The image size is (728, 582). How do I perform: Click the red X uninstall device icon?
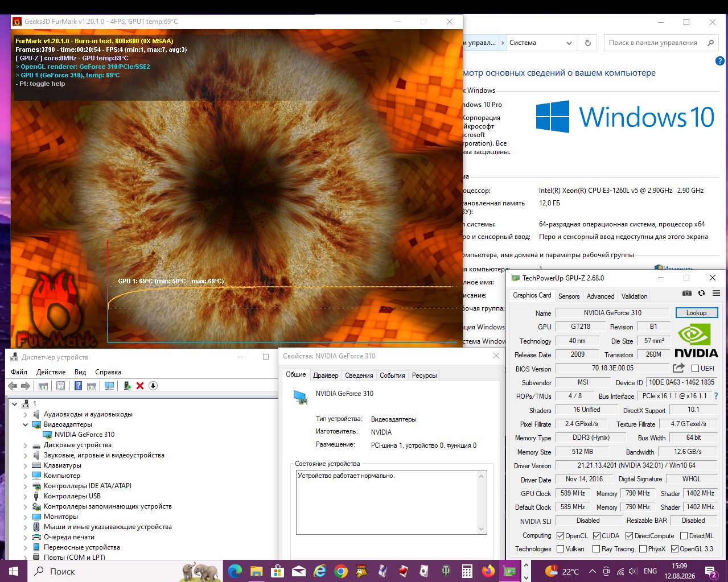(140, 386)
